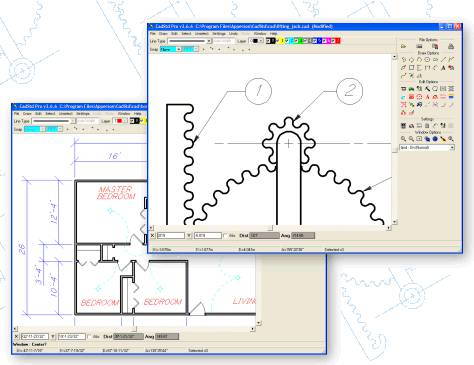Image resolution: width=474 pixels, height=365 pixels.
Task: Open the Select menu in front window
Action: point(186,34)
